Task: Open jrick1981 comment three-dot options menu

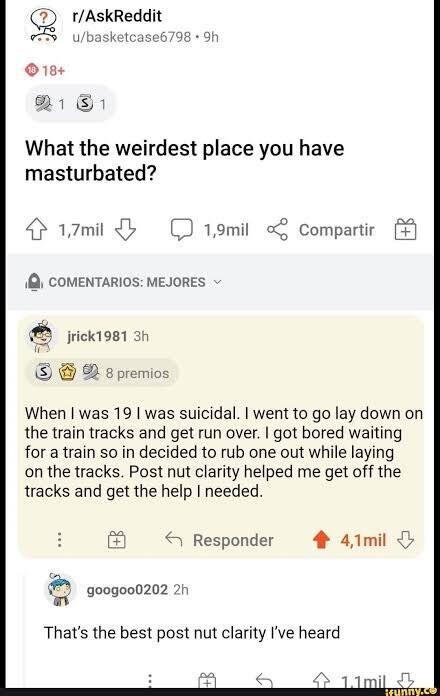Action: click(59, 540)
